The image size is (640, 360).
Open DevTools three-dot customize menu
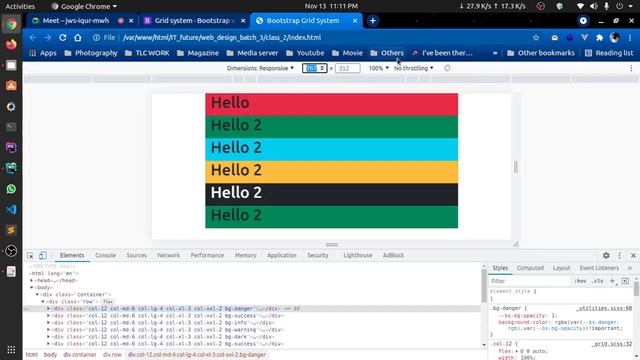pyautogui.click(x=620, y=256)
